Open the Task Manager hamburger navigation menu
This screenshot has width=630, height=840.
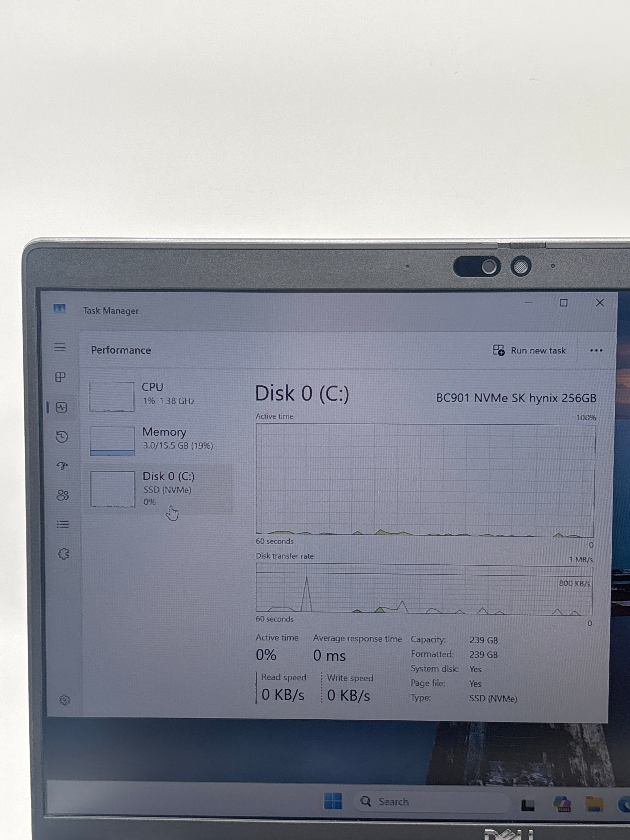tap(60, 347)
